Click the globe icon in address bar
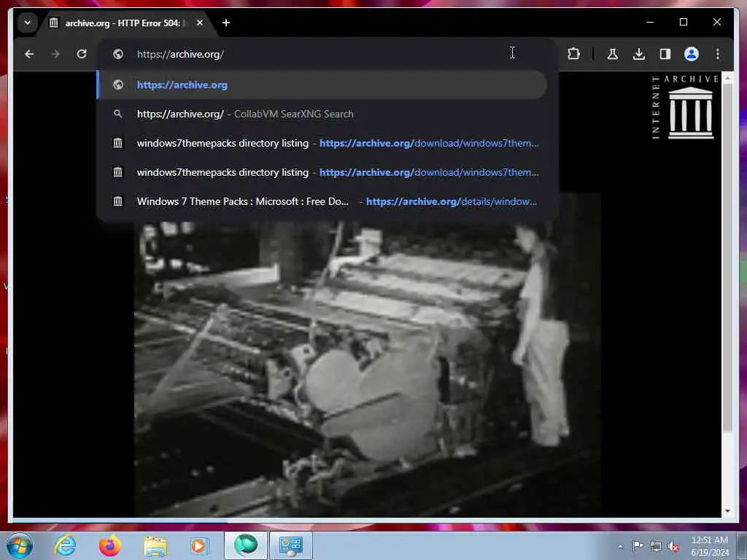Screen dimensions: 747x560 coord(118,54)
